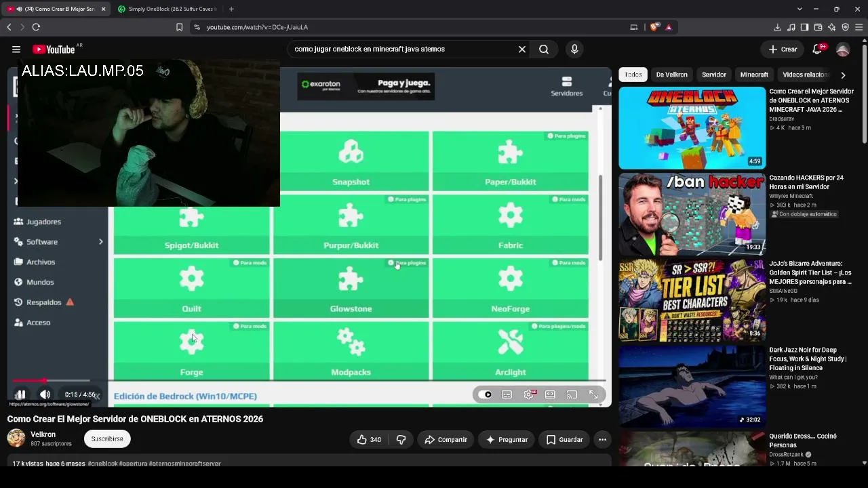Open a new browser tab
The width and height of the screenshot is (868, 488).
[231, 9]
